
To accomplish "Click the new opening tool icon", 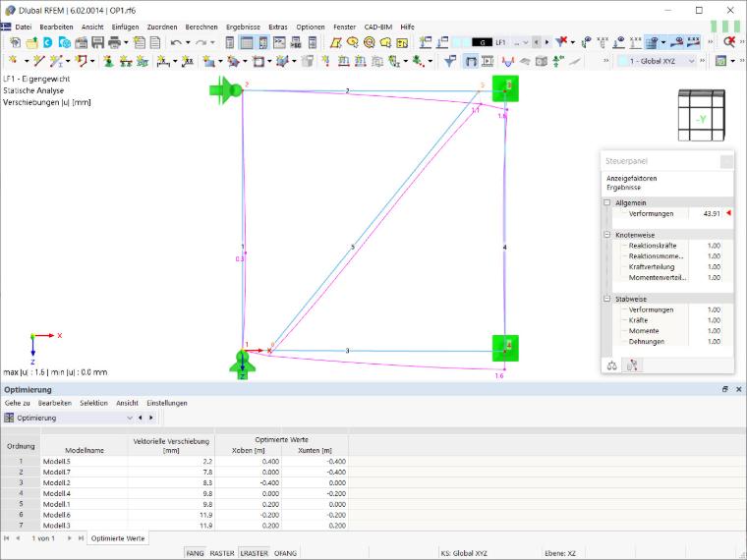I will 259,61.
